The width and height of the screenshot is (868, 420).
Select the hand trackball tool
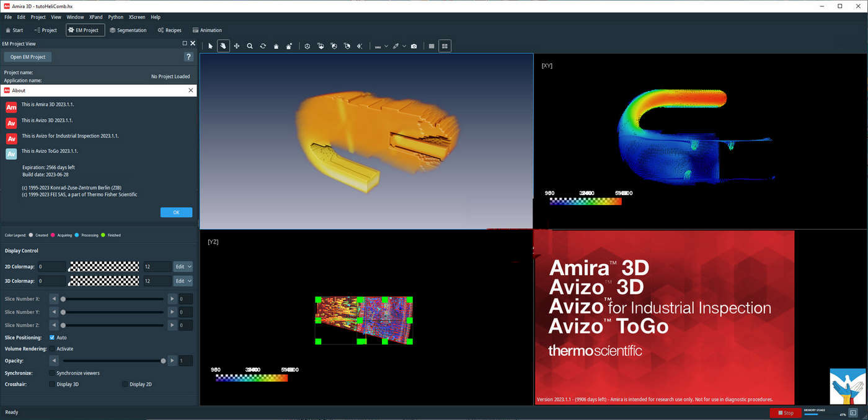pyautogui.click(x=223, y=46)
